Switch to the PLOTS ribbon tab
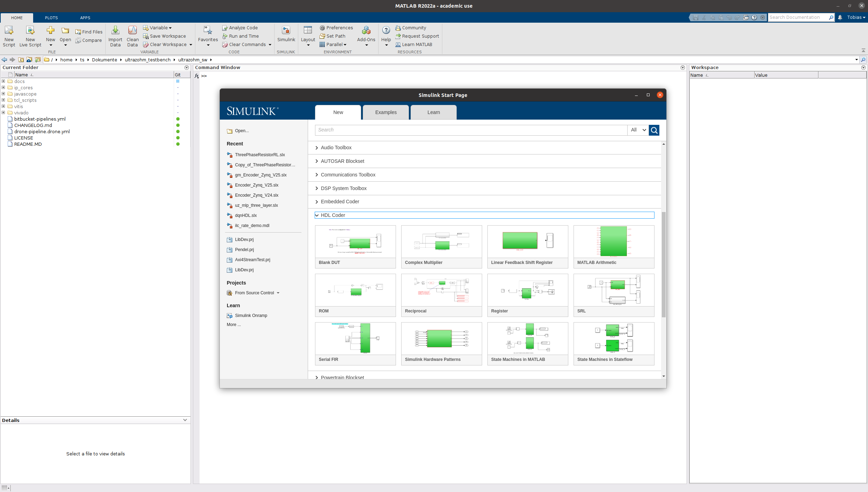868x492 pixels. pyautogui.click(x=51, y=18)
